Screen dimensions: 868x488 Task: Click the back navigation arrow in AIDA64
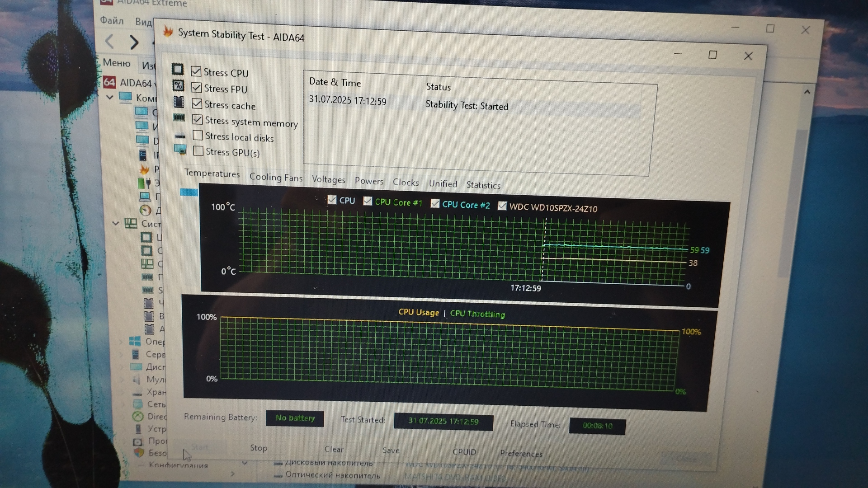(x=110, y=42)
